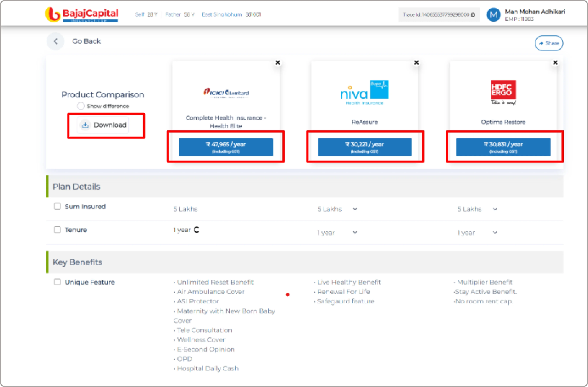Screen dimensions: 588x387
Task: Click the BajajCapital logo
Action: pos(82,15)
